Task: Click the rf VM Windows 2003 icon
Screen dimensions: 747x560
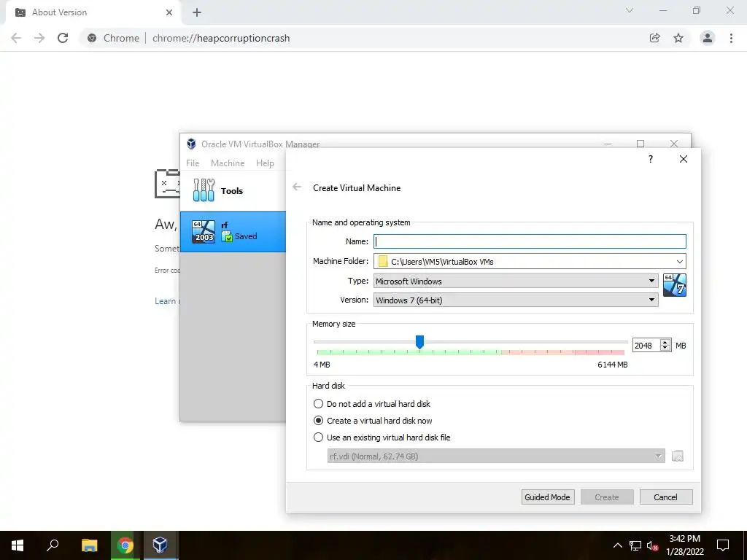Action: [204, 232]
